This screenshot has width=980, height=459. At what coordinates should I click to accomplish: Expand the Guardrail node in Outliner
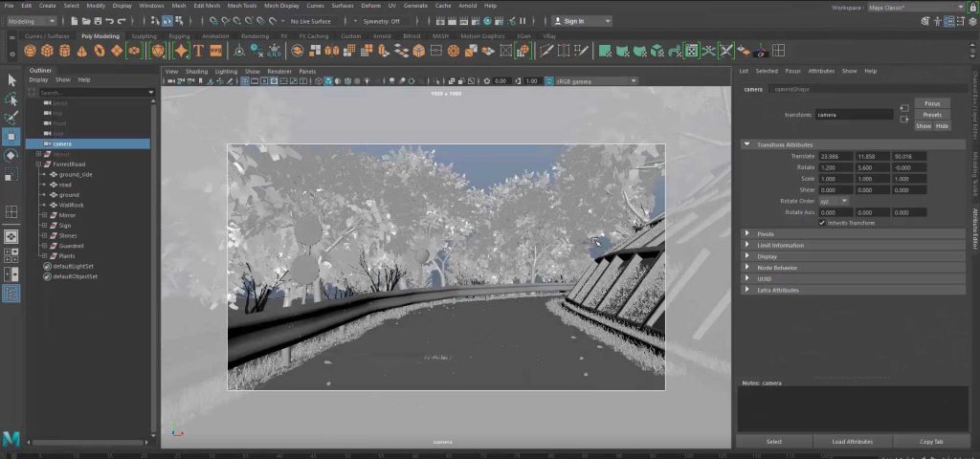pos(44,246)
